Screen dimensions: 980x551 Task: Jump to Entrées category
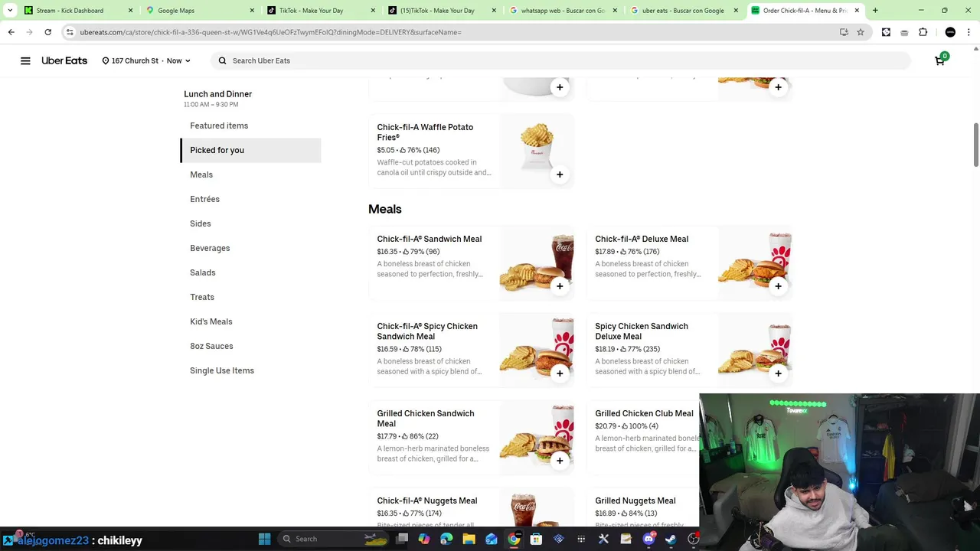click(204, 199)
